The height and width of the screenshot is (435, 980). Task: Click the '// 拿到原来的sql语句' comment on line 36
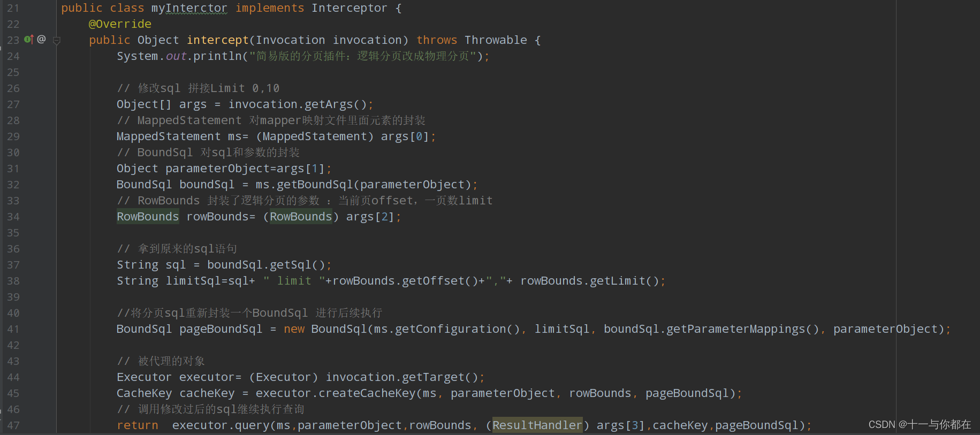177,249
